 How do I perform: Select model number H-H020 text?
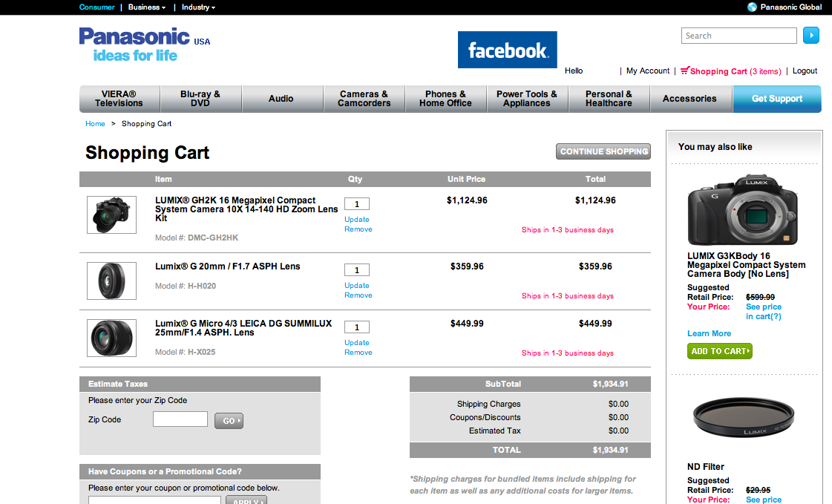pos(202,286)
